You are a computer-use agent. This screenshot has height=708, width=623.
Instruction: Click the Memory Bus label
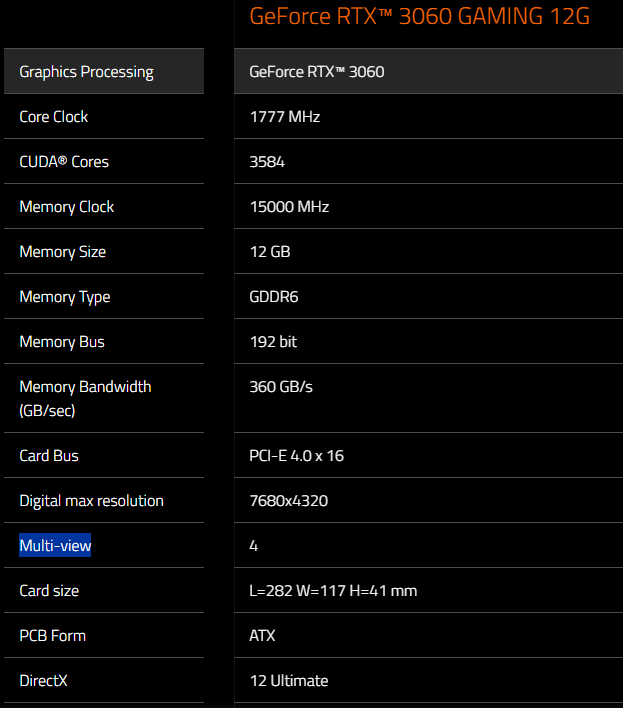tap(62, 342)
